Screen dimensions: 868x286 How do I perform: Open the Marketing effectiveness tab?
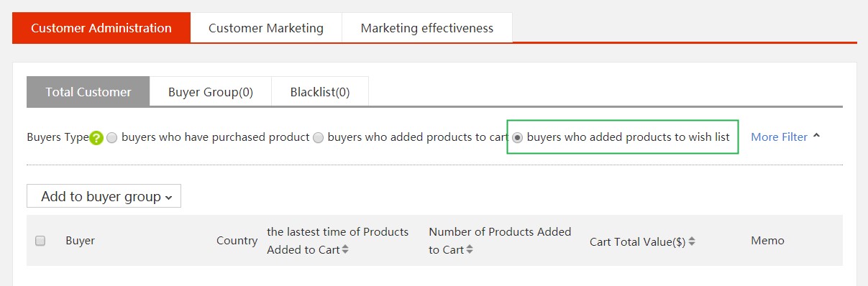click(x=427, y=28)
